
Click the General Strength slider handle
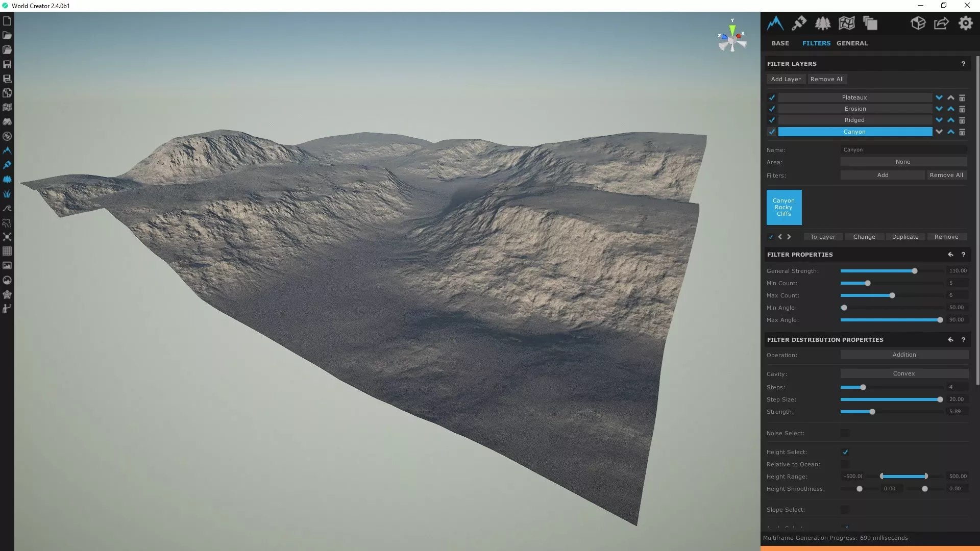(x=915, y=271)
